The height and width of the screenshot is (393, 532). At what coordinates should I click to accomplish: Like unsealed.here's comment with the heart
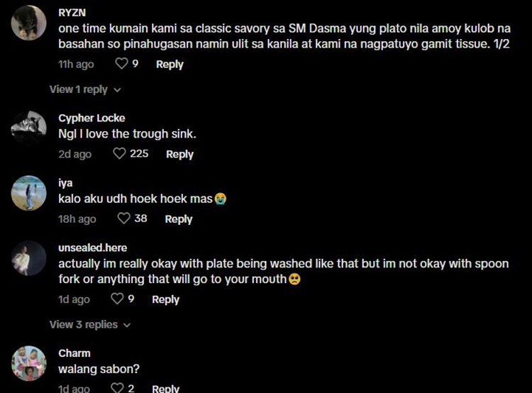point(118,299)
